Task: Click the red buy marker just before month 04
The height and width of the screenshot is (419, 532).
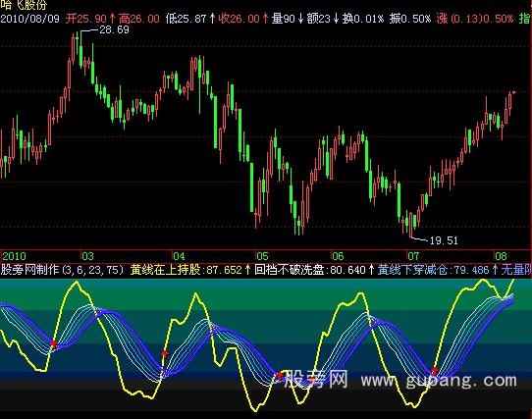Action: [165, 353]
